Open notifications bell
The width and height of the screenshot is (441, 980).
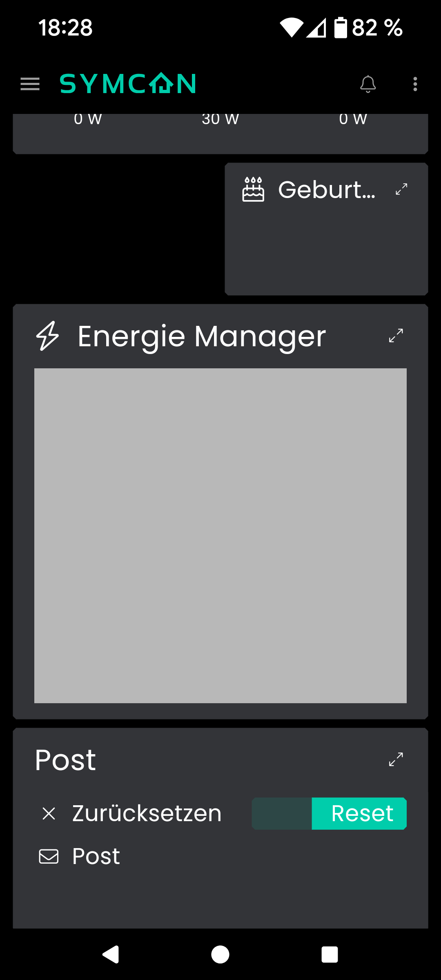coord(367,84)
